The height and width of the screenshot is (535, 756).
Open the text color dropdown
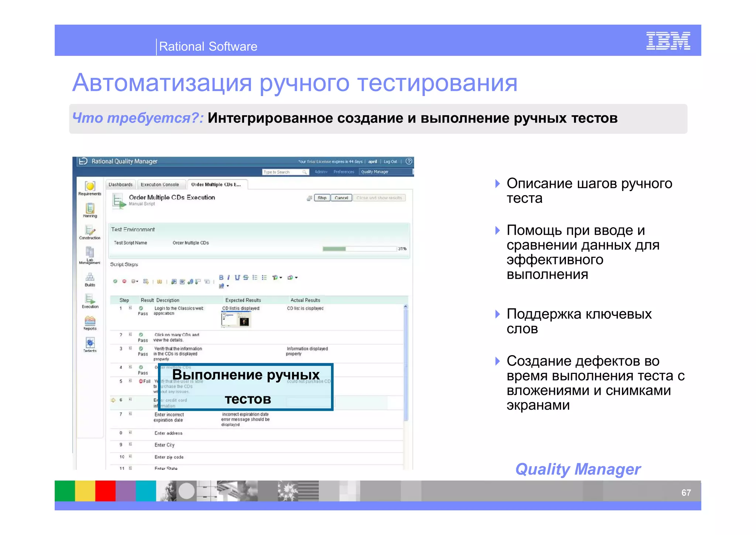[x=277, y=277]
